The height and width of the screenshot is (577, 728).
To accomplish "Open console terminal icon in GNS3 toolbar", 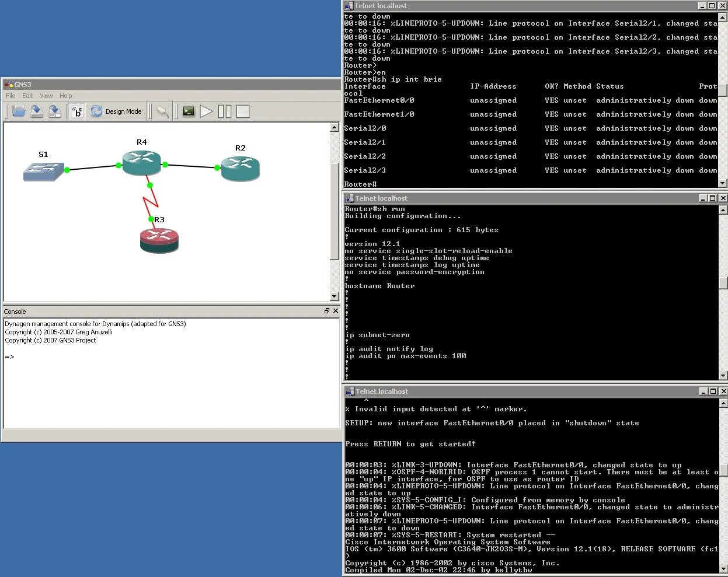I will (189, 111).
